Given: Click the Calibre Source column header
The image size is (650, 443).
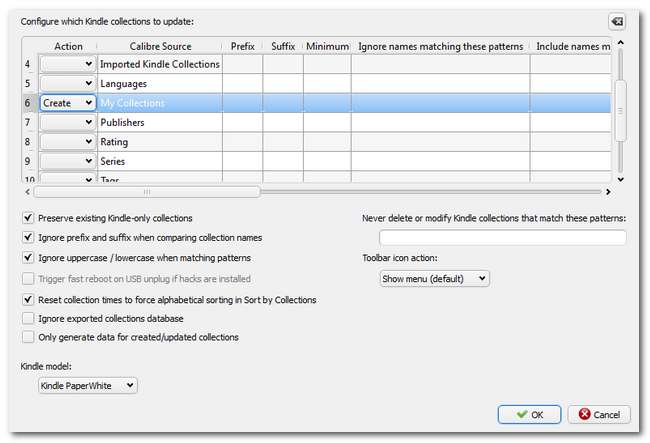Looking at the screenshot, I should pos(160,46).
